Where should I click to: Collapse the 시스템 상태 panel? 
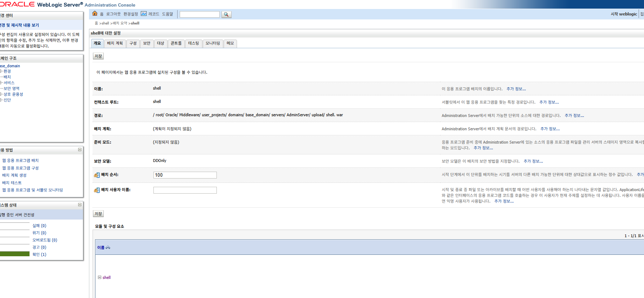(x=80, y=205)
